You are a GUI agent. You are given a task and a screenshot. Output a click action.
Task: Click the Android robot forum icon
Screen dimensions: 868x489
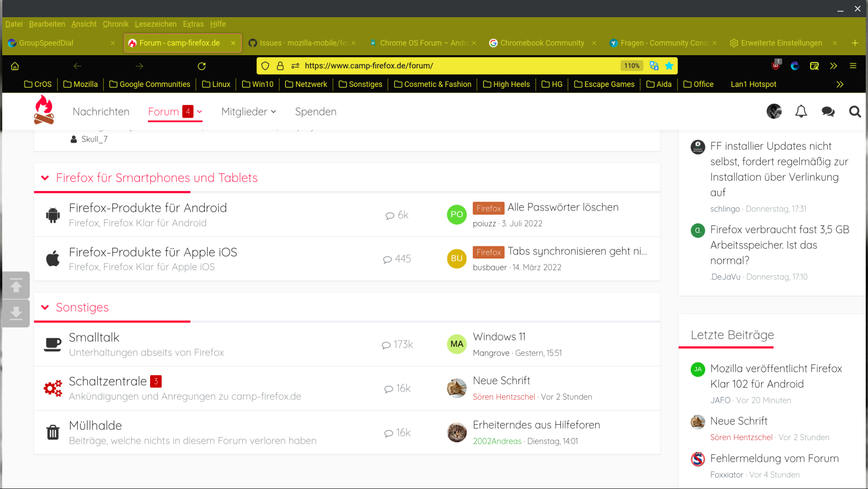[53, 215]
